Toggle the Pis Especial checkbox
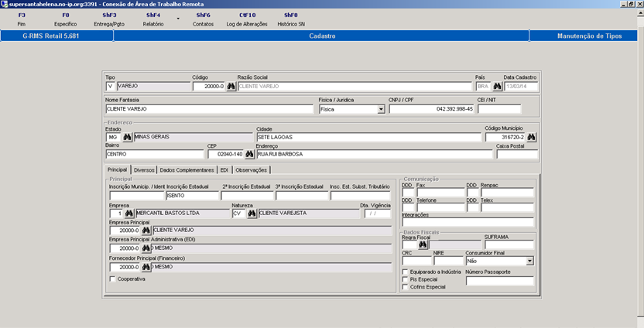 pyautogui.click(x=405, y=279)
